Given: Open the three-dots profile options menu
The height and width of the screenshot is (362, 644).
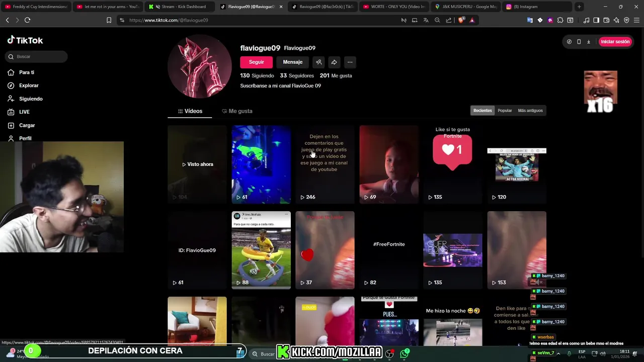Looking at the screenshot, I should [350, 62].
